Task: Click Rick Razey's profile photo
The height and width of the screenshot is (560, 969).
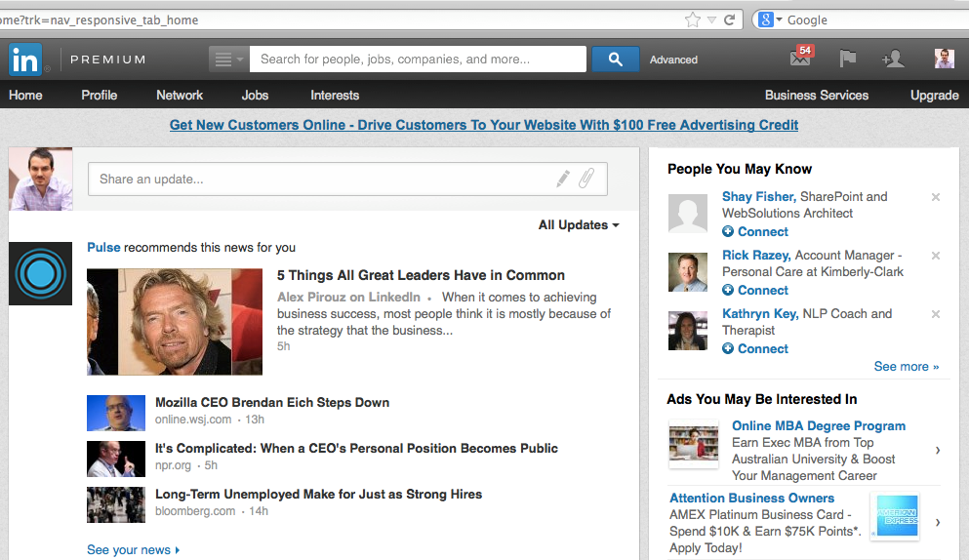Action: click(688, 272)
